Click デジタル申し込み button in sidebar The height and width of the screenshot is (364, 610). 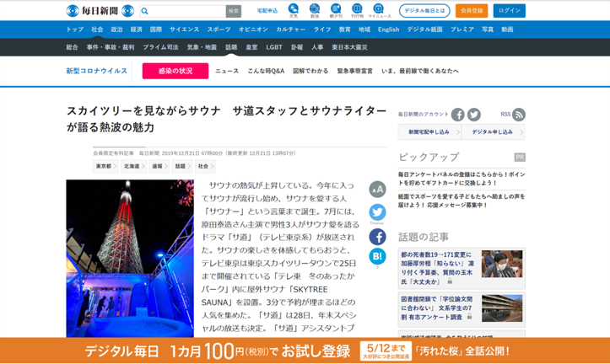494,132
